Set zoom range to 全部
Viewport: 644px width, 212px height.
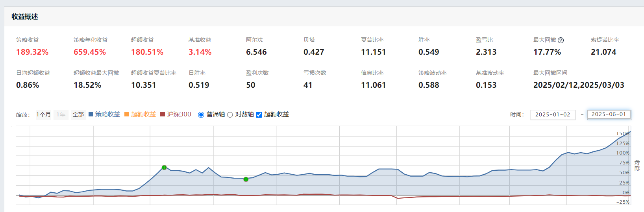click(78, 114)
